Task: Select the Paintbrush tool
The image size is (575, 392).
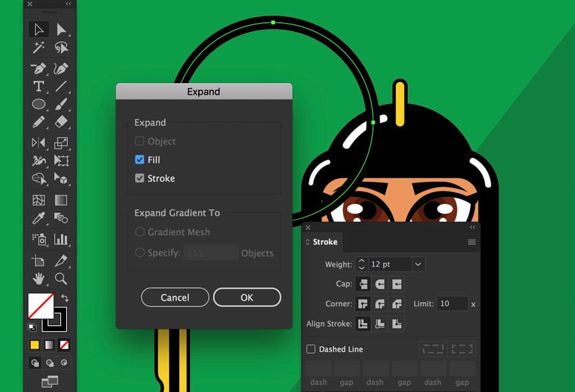Action: (61, 104)
